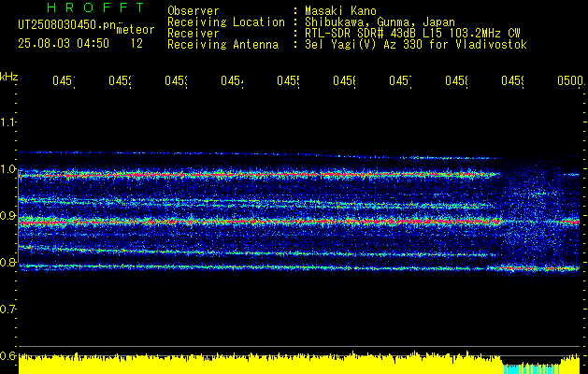Click 3el Yagi antenna description

tap(416, 45)
